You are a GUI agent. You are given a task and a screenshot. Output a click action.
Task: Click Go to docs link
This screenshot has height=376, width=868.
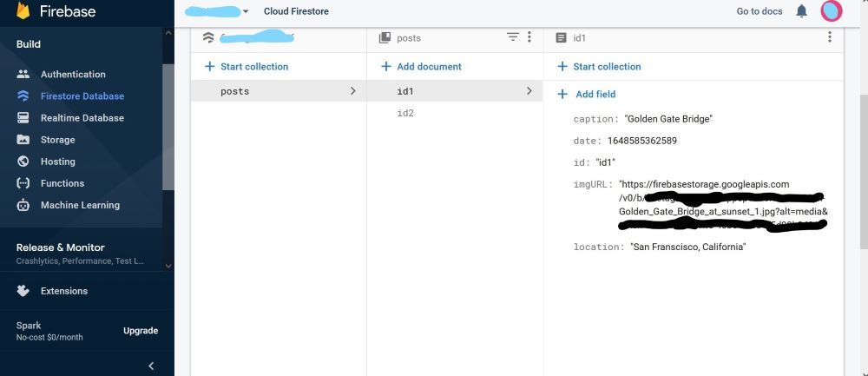pyautogui.click(x=759, y=11)
